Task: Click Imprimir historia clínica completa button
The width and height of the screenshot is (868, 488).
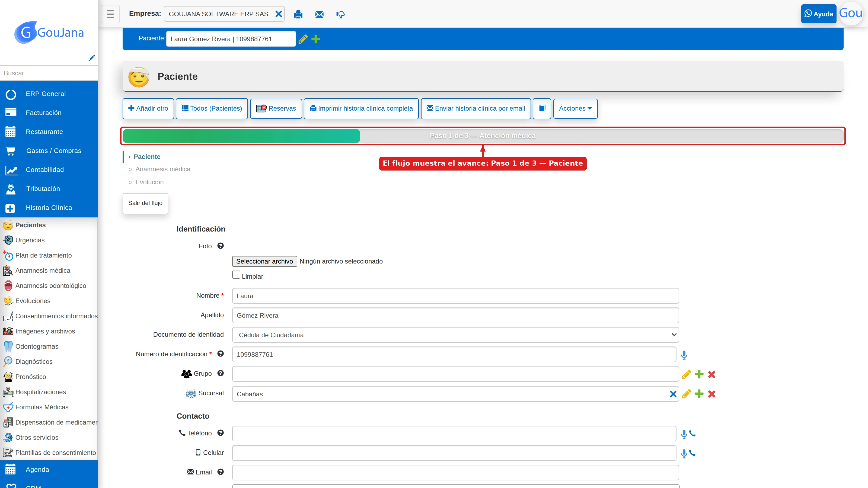Action: [x=361, y=108]
